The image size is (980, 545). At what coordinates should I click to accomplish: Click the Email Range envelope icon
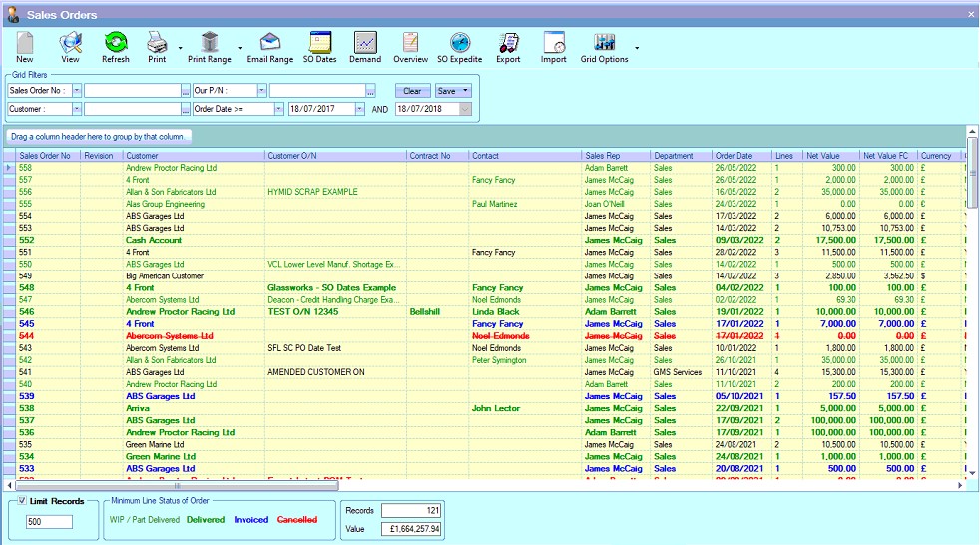click(x=270, y=43)
